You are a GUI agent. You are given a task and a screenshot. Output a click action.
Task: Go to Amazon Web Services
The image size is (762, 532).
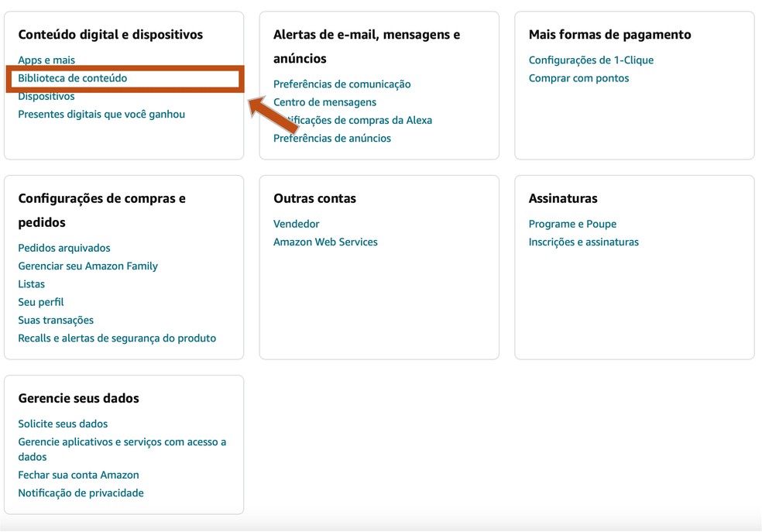pos(325,242)
